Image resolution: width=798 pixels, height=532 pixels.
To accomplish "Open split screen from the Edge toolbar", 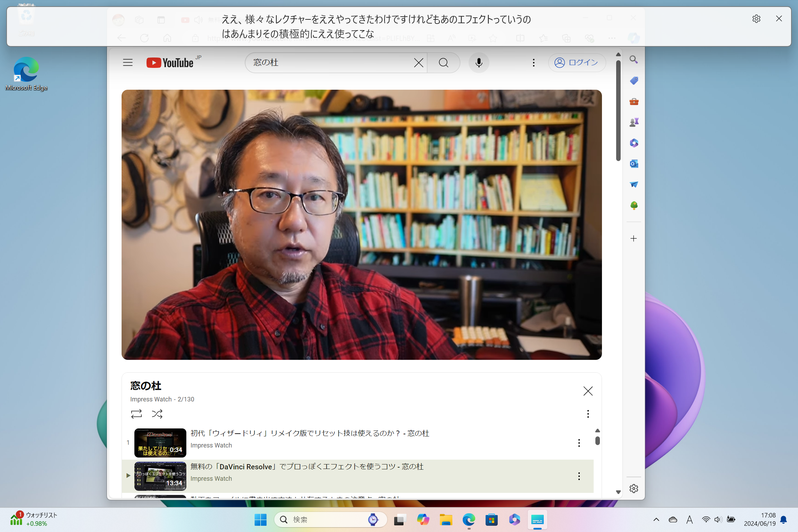I will [x=520, y=38].
